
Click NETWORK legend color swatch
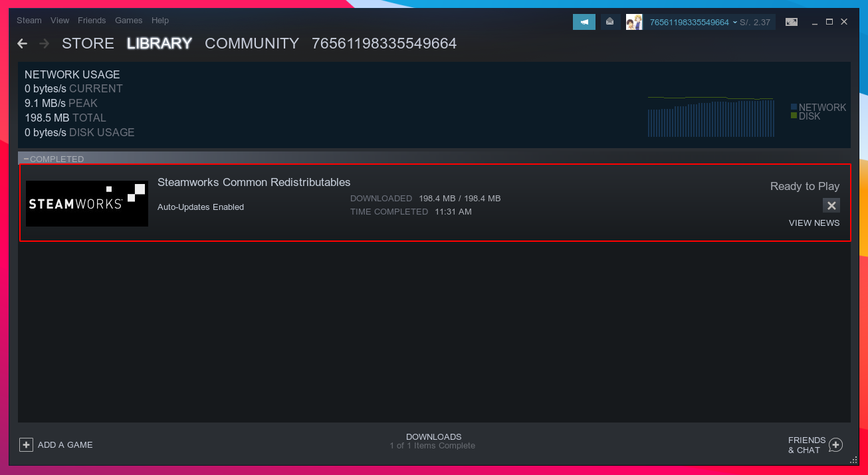coord(794,107)
